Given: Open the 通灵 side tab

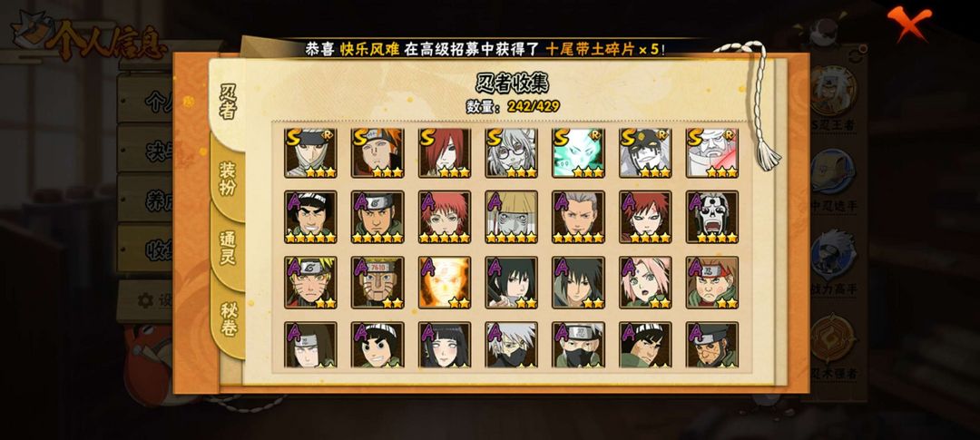Looking at the screenshot, I should [228, 249].
